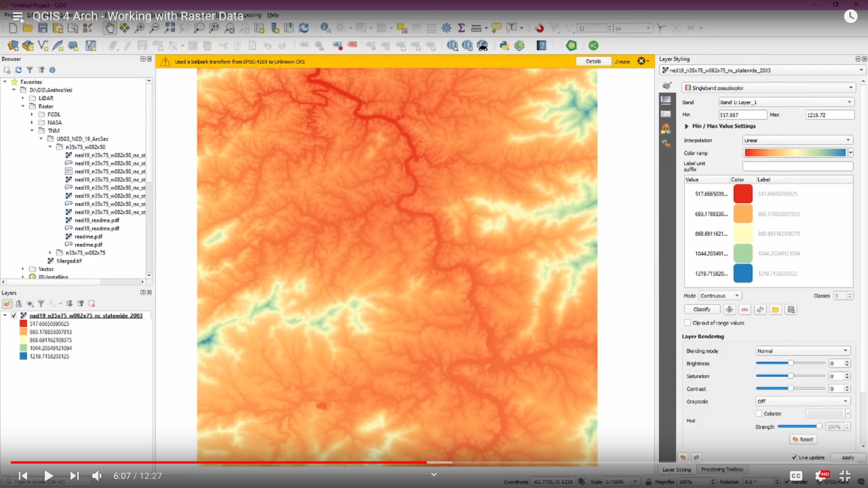The height and width of the screenshot is (488, 868).
Task: Open the Color ramp dropdown
Action: 850,152
